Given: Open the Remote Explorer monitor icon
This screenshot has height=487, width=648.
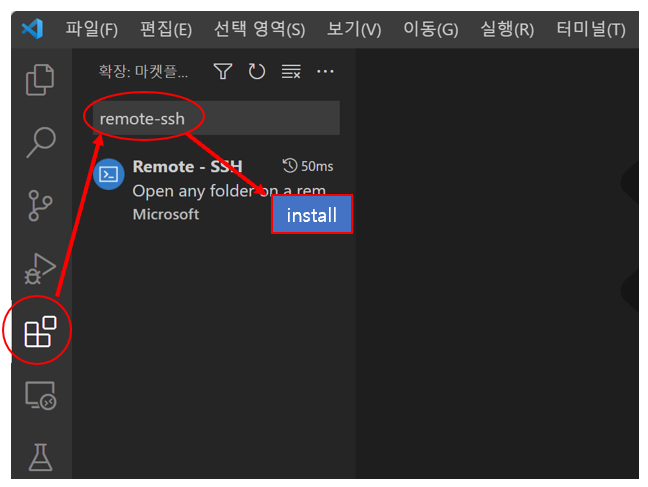Looking at the screenshot, I should pyautogui.click(x=40, y=395).
